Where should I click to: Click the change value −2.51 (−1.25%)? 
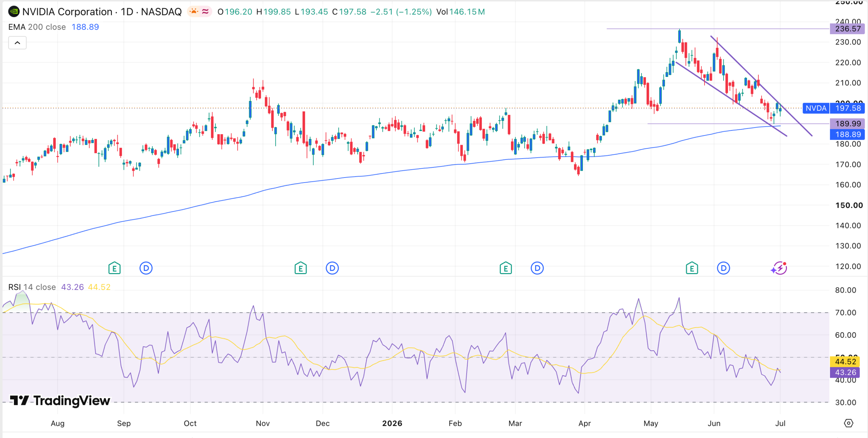pyautogui.click(x=401, y=12)
